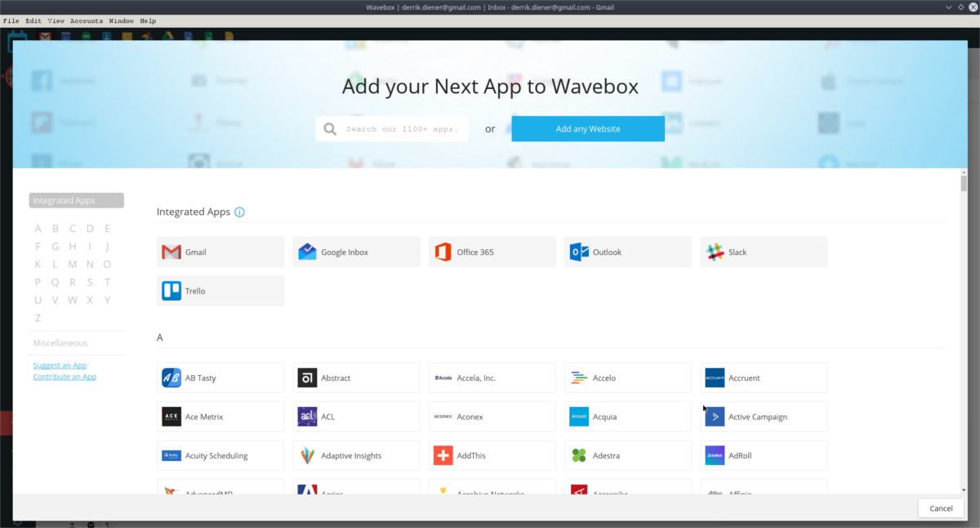Image resolution: width=980 pixels, height=528 pixels.
Task: Select the Acuity Scheduling app
Action: [220, 455]
